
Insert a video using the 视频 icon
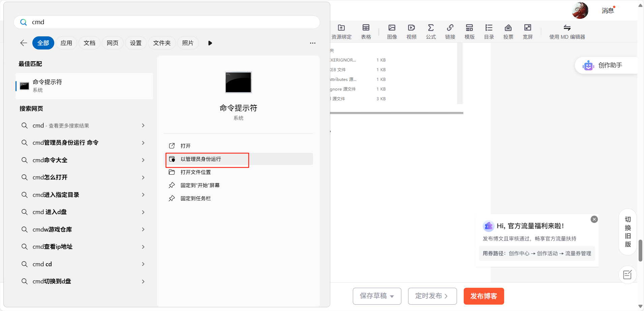pyautogui.click(x=411, y=31)
